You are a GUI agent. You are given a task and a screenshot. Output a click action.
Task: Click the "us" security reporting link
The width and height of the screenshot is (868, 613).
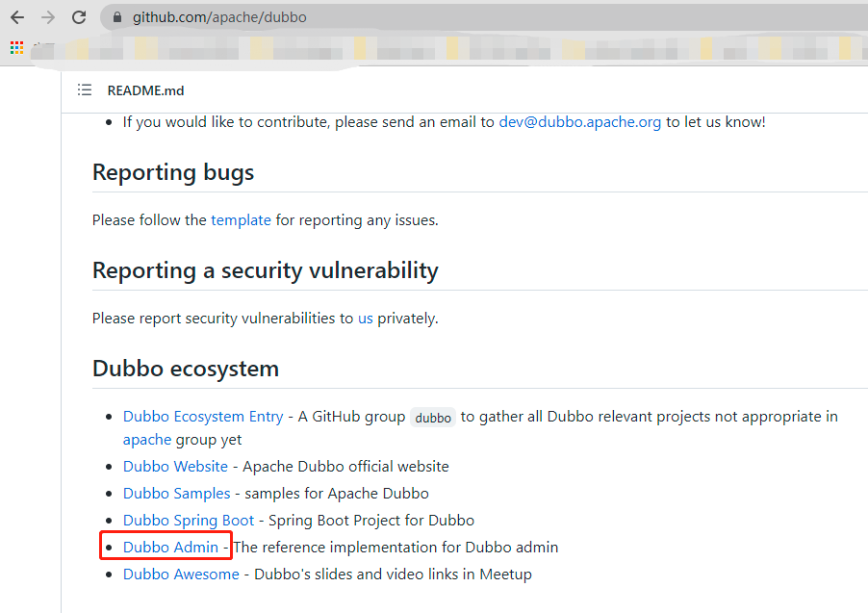(x=365, y=318)
